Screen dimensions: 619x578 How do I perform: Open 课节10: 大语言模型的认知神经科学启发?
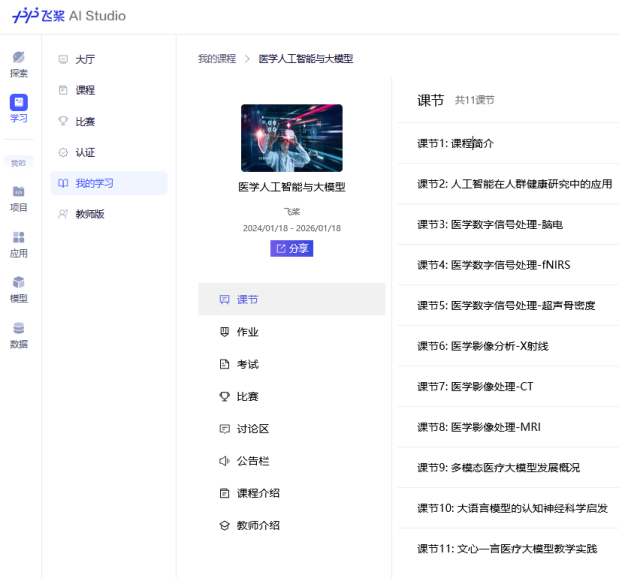512,508
